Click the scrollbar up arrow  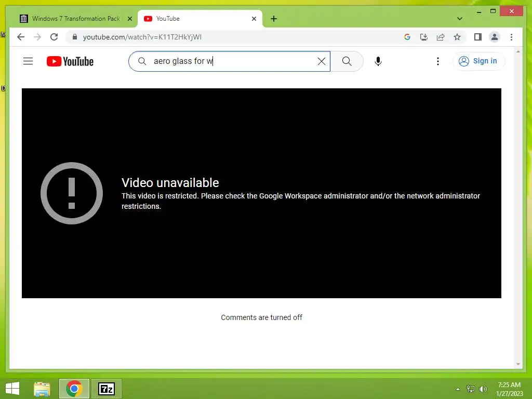tap(518, 51)
